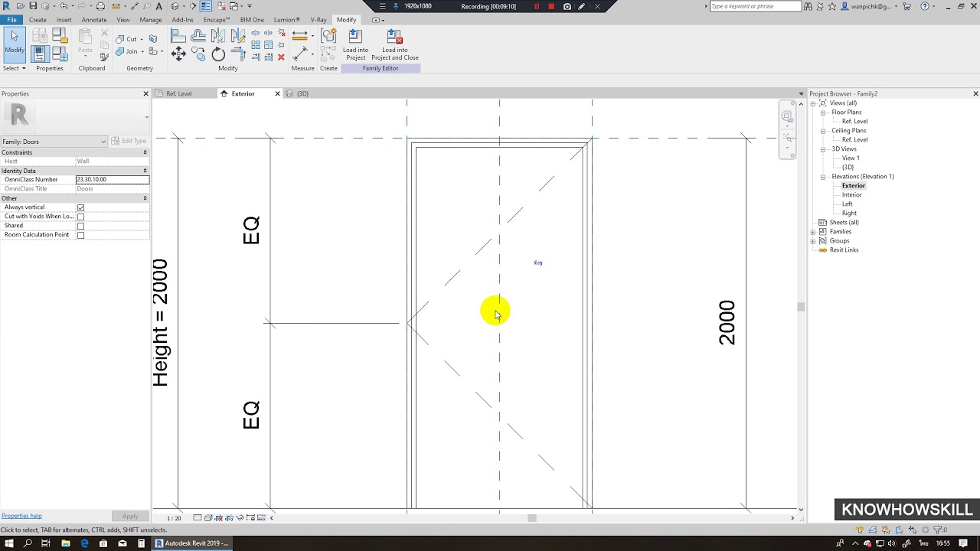Screen dimensions: 980x551
Task: Click Autodesk Revit 2019 taskbar button
Action: [191, 543]
